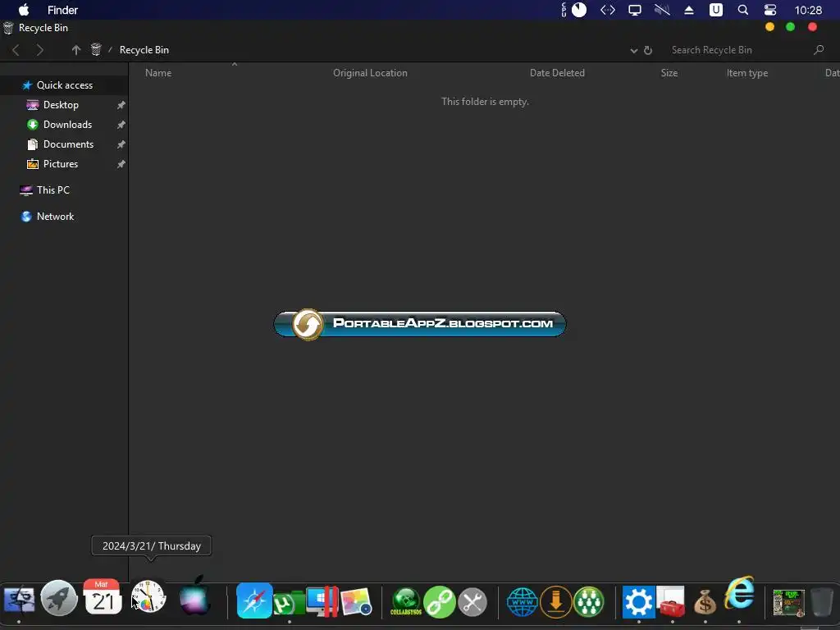Unpin Downloads using its pin icon
This screenshot has width=840, height=630.
(x=121, y=125)
